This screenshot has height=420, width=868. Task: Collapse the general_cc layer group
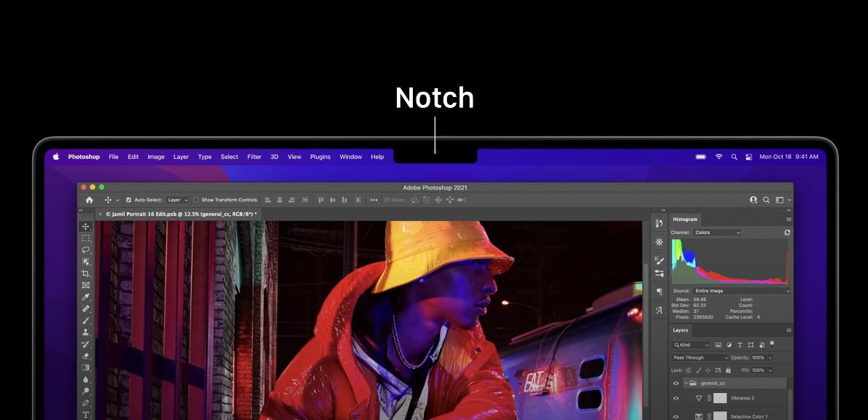686,383
